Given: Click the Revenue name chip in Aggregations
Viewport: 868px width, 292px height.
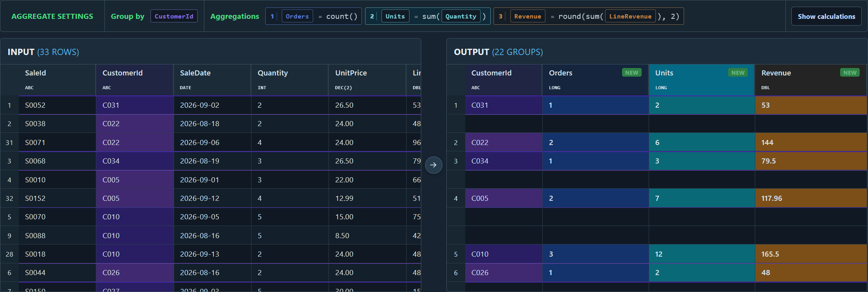Looking at the screenshot, I should pyautogui.click(x=528, y=17).
